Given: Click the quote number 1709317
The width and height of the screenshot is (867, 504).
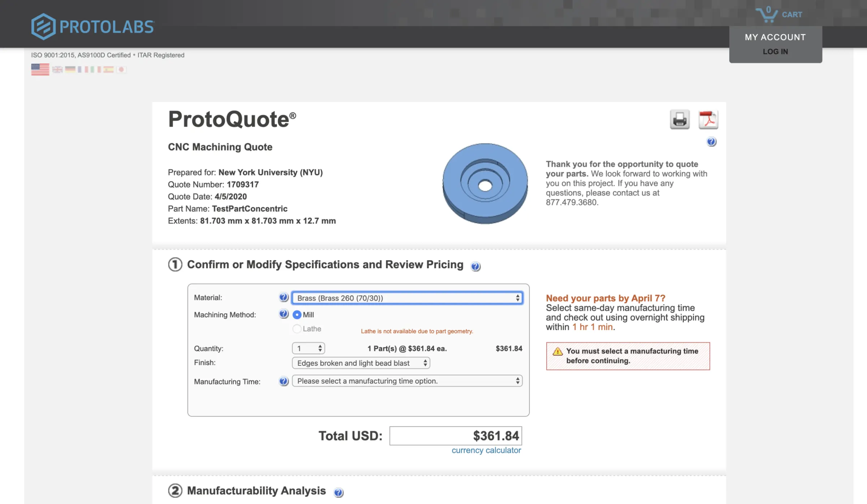Looking at the screenshot, I should click(x=243, y=184).
